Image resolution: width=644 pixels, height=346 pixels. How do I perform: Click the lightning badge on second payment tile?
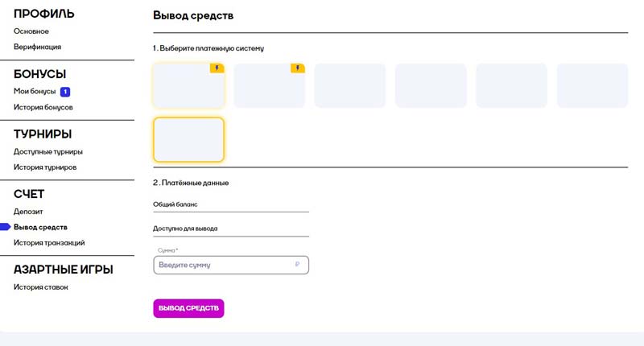[x=297, y=68]
